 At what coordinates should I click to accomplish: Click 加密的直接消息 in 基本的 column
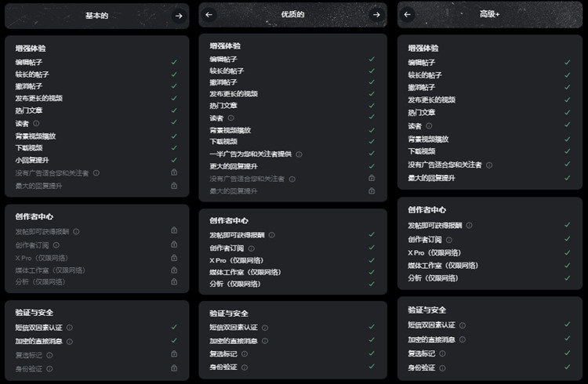(x=38, y=342)
